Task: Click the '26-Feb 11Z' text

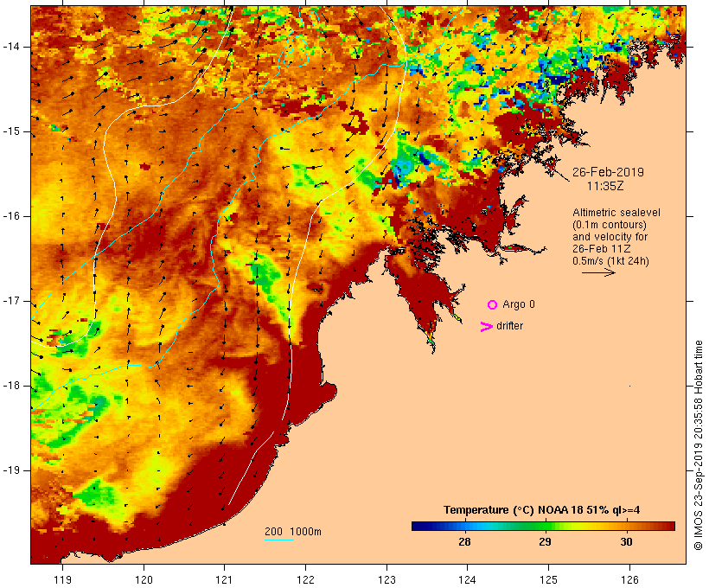Action: click(x=602, y=249)
